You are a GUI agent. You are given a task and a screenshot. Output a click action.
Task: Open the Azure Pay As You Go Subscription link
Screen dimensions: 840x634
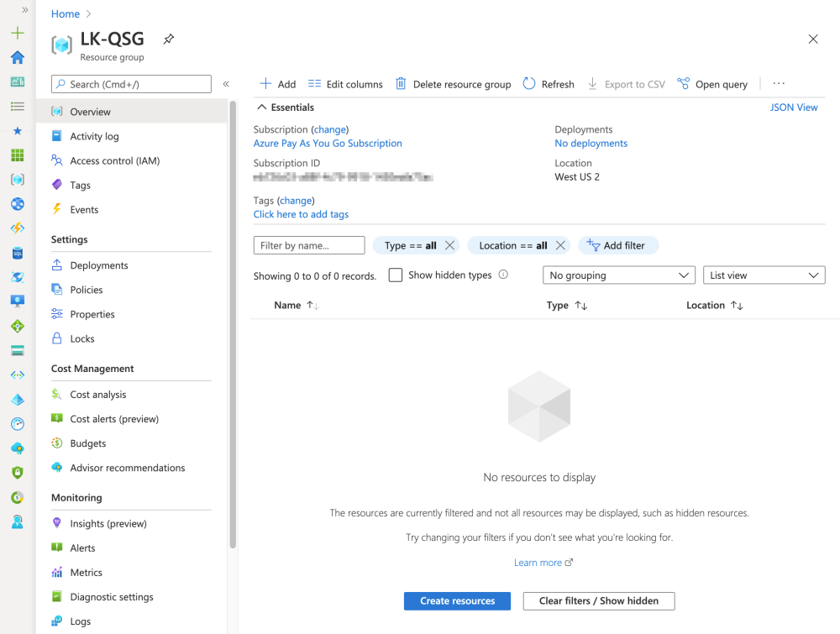[x=328, y=144]
